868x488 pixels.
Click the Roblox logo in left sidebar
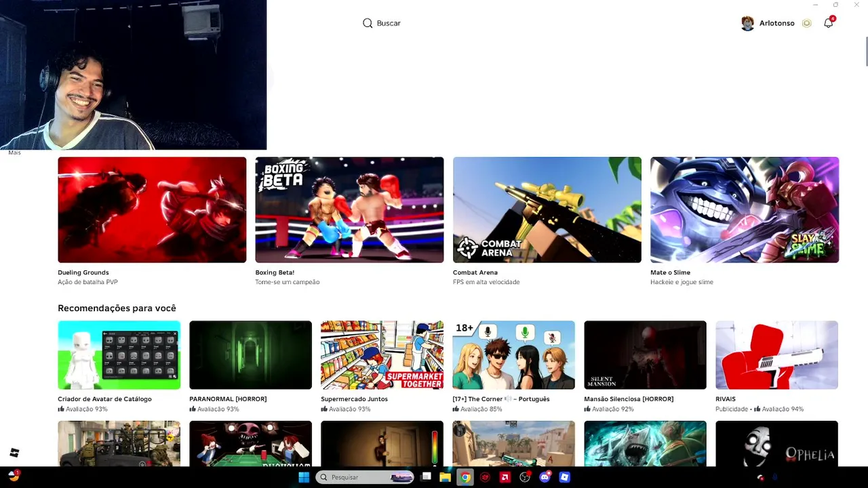(14, 453)
